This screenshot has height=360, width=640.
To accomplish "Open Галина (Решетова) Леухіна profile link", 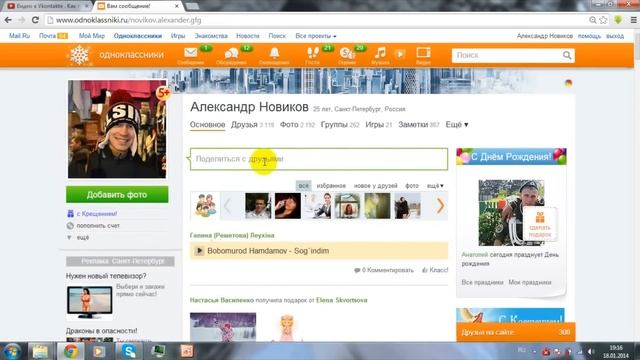I will click(232, 235).
